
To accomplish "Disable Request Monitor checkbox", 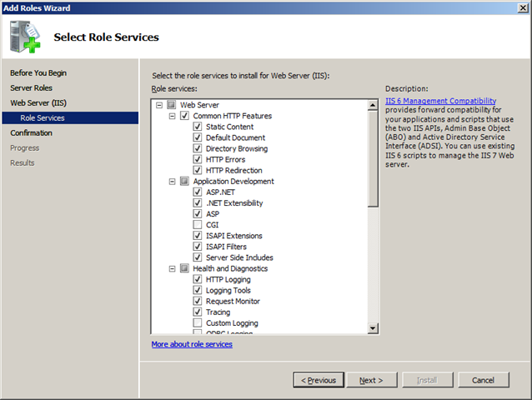I will coord(198,301).
